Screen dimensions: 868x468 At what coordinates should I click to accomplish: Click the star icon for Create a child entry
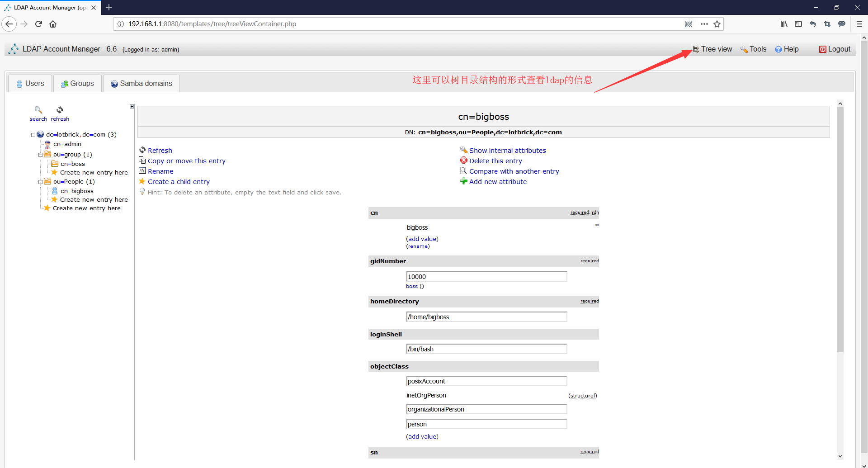[142, 181]
